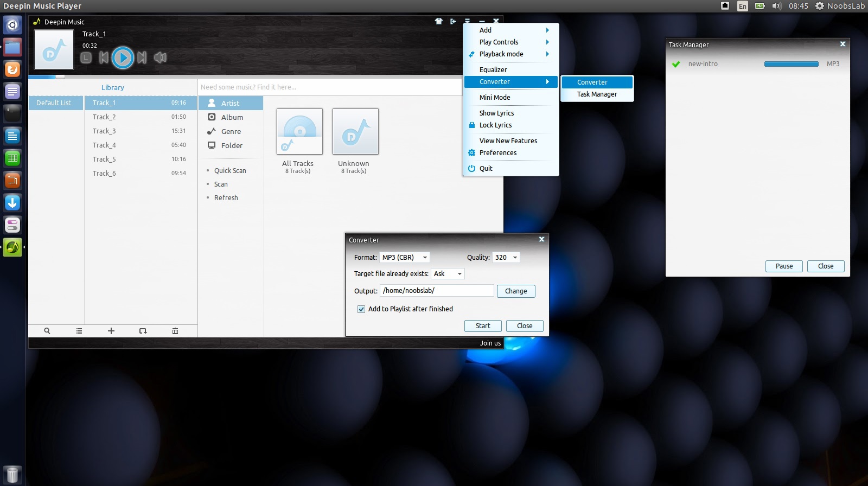This screenshot has height=486, width=868.
Task: Select Track_3 in the playlist
Action: click(141, 131)
